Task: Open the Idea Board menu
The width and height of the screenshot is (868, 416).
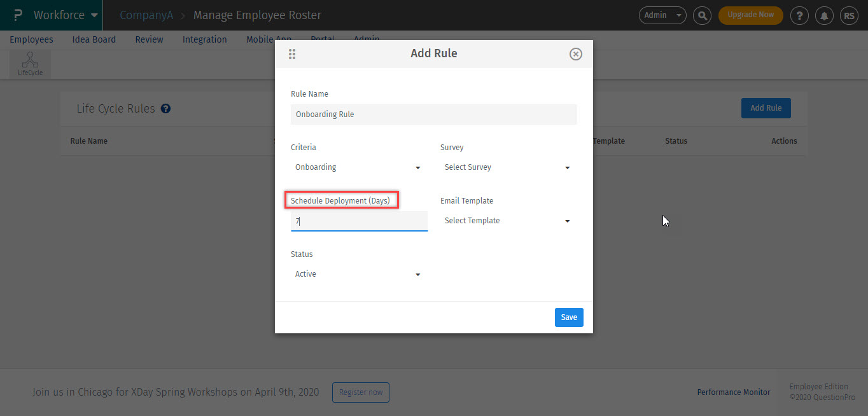Action: (94, 39)
